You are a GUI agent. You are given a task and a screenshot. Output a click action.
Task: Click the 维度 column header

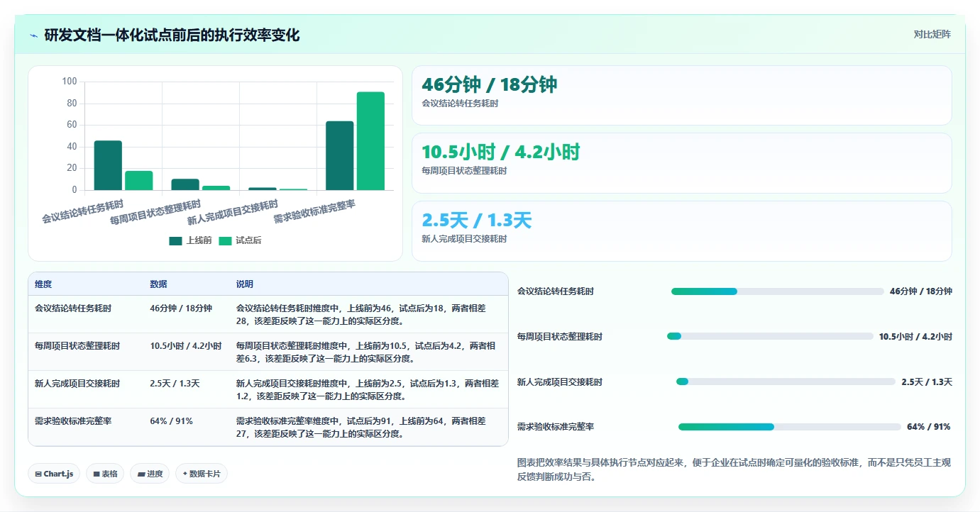pos(43,284)
